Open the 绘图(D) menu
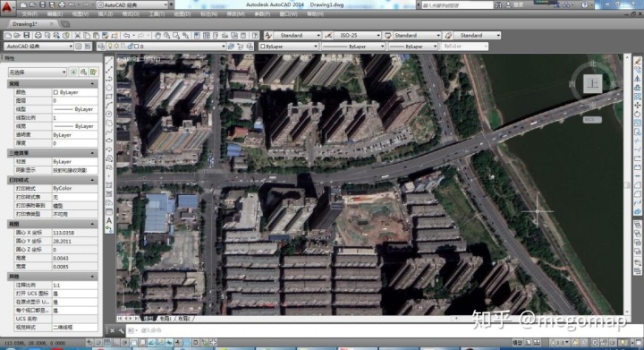Image resolution: width=644 pixels, height=350 pixels. click(x=182, y=14)
